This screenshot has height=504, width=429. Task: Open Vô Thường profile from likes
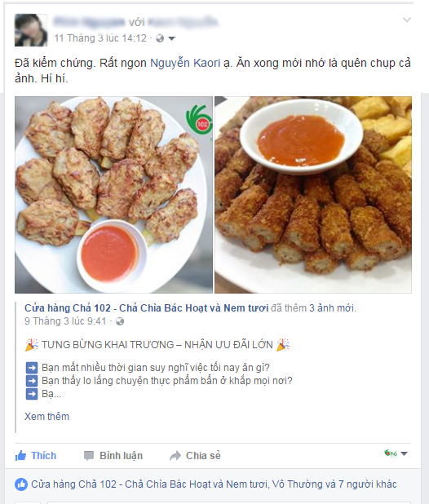pyautogui.click(x=297, y=484)
